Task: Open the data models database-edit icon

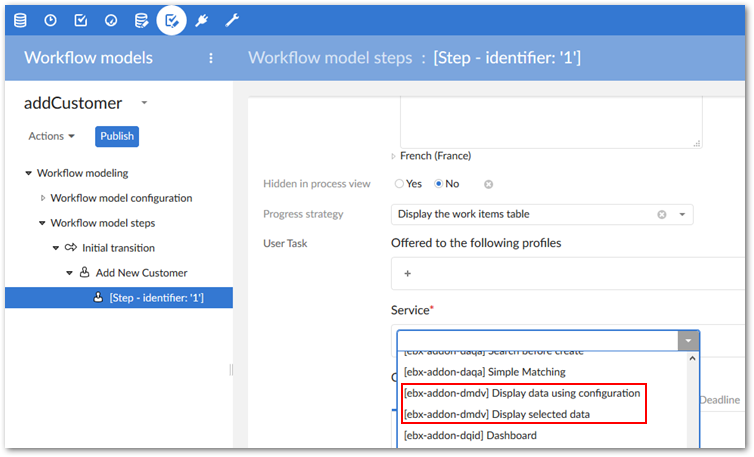Action: pyautogui.click(x=141, y=20)
